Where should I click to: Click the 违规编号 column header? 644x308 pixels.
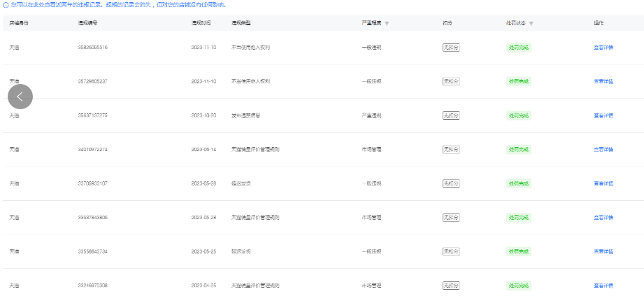pyautogui.click(x=87, y=23)
